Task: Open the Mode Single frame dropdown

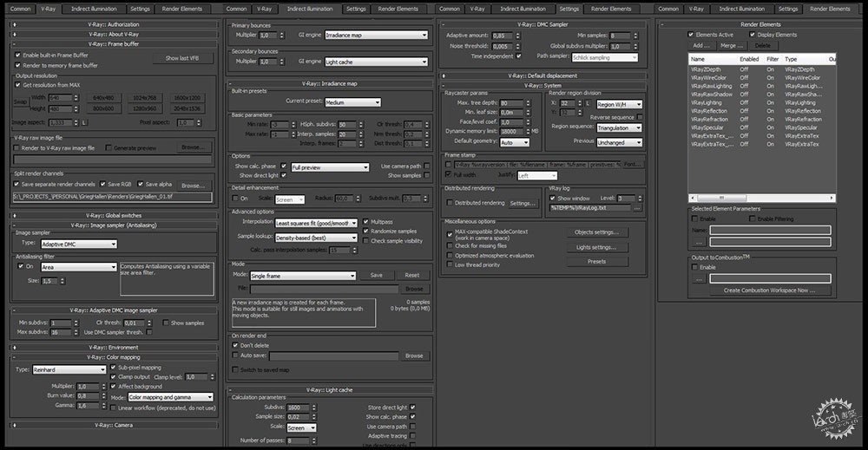Action: [303, 276]
